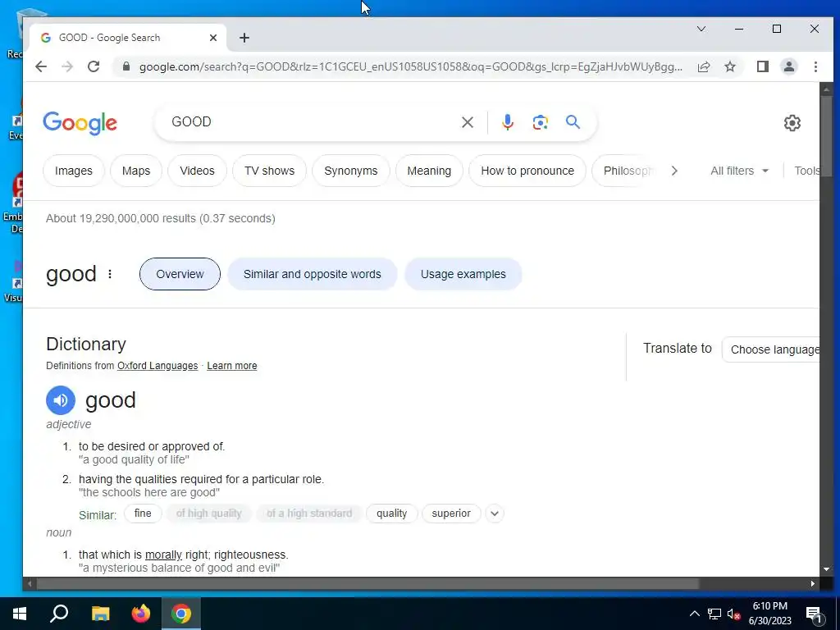
Task: Launch Firefox from the taskbar
Action: (141, 614)
